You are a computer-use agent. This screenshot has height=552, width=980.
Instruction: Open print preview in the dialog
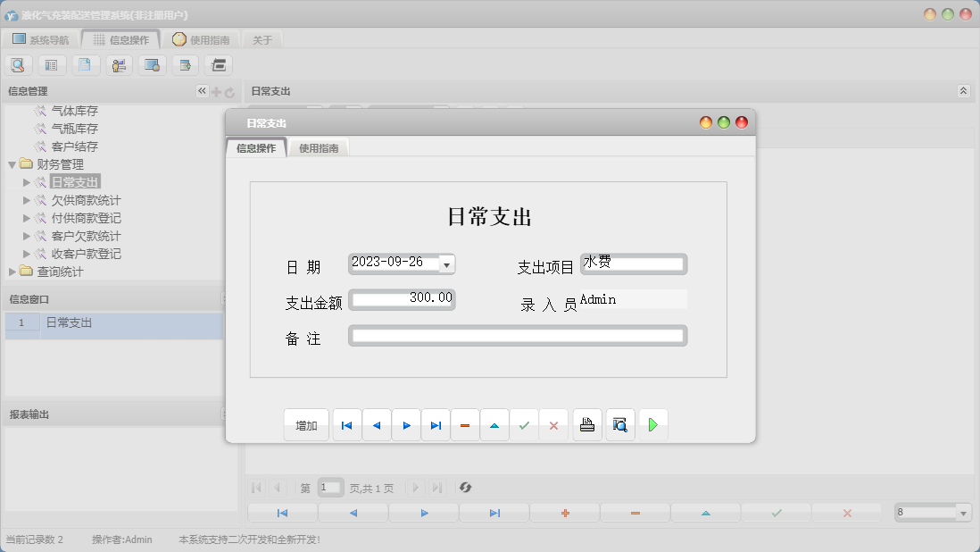click(619, 424)
